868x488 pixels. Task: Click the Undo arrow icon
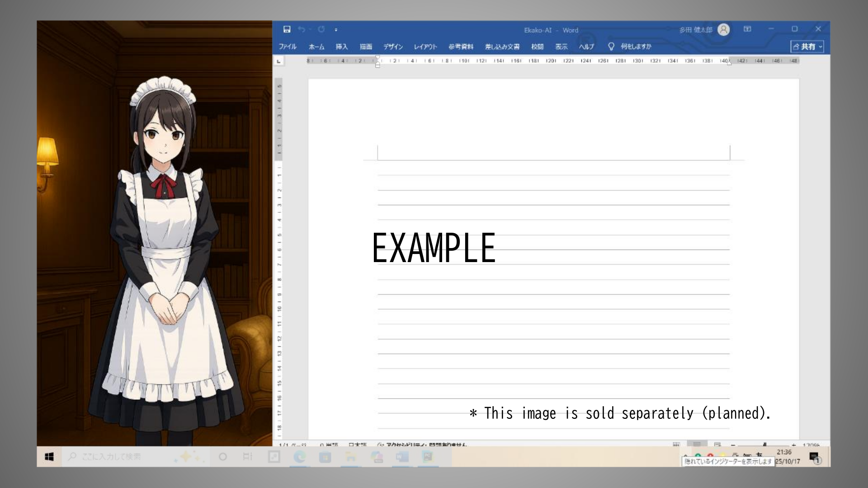pos(302,29)
